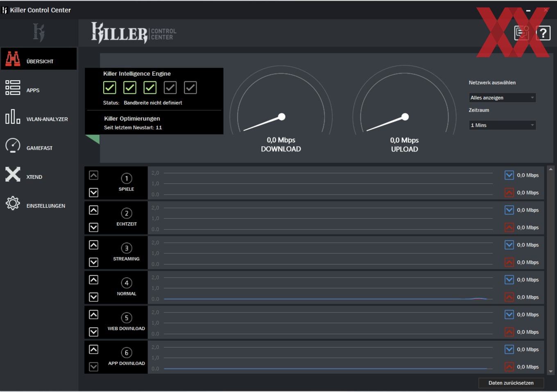The width and height of the screenshot is (557, 392).
Task: Click Web Download red upload arrow icon
Action: pyautogui.click(x=509, y=331)
